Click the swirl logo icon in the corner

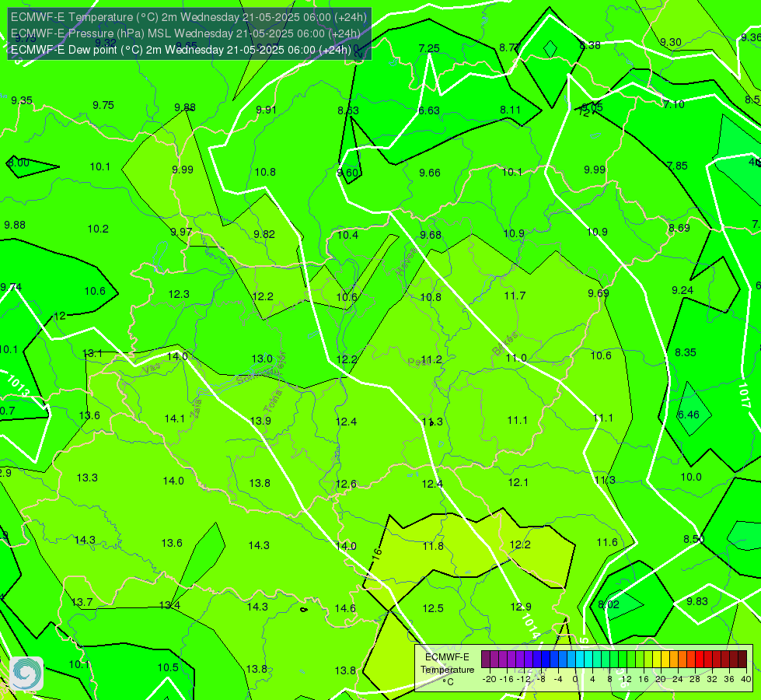26,674
